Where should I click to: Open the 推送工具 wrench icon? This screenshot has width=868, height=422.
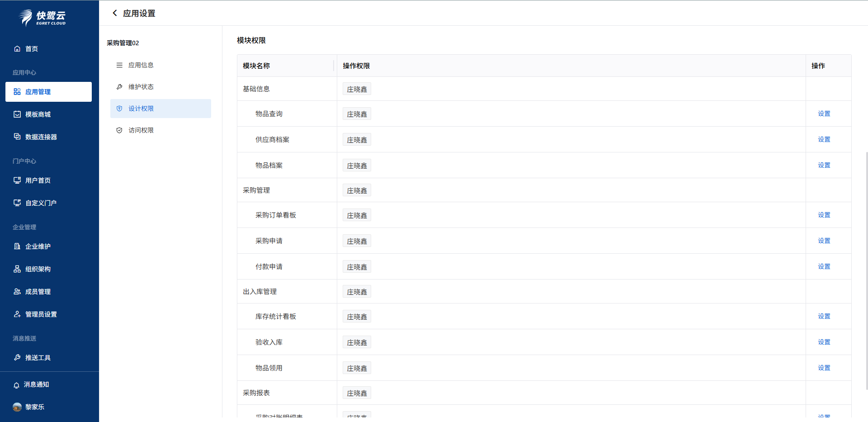[x=17, y=358]
